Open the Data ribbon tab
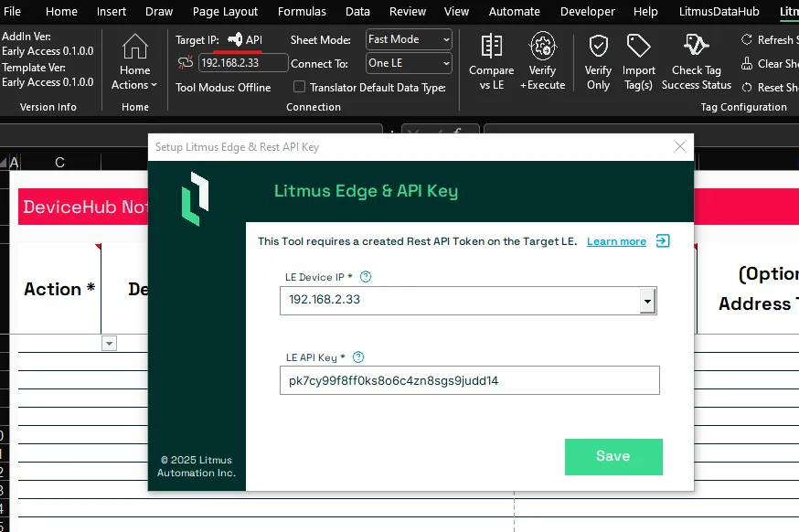The height and width of the screenshot is (532, 799). (x=357, y=11)
